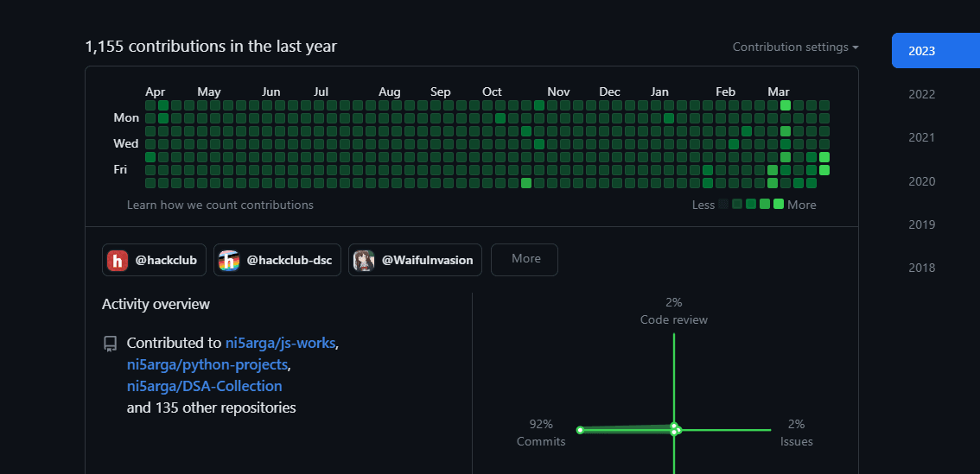This screenshot has width=980, height=474.
Task: Click the repository icon beside Contributed to
Action: 110,344
